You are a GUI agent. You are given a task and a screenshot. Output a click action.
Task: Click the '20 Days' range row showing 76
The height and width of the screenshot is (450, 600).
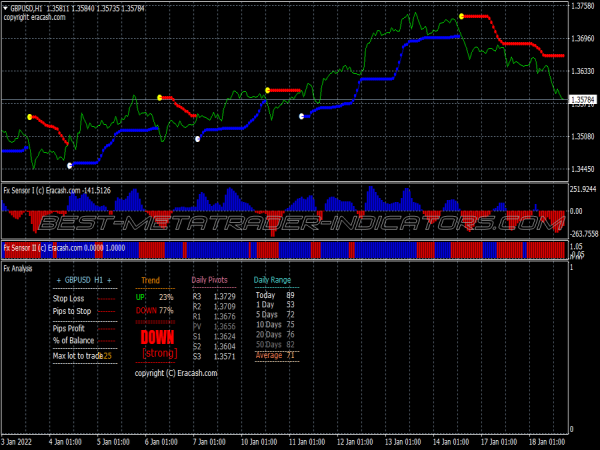(275, 334)
